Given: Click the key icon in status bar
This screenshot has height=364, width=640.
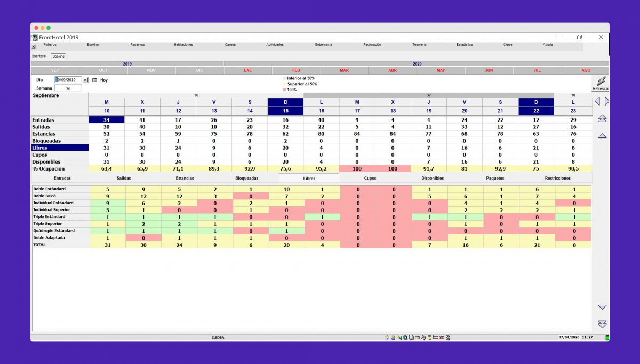Looking at the screenshot, I should [429, 338].
